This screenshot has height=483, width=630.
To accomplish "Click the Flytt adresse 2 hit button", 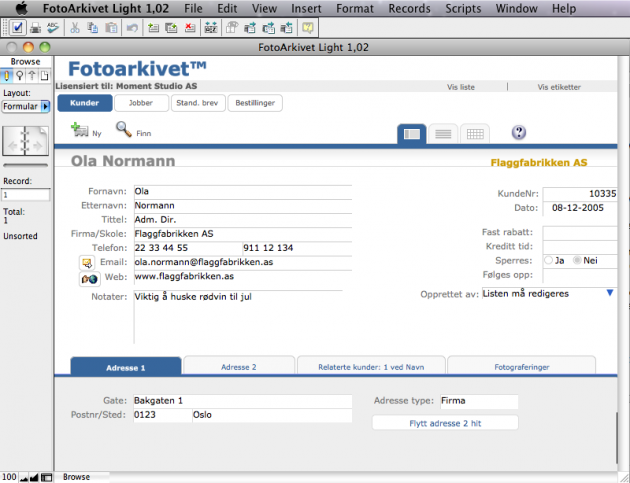I will click(x=445, y=423).
